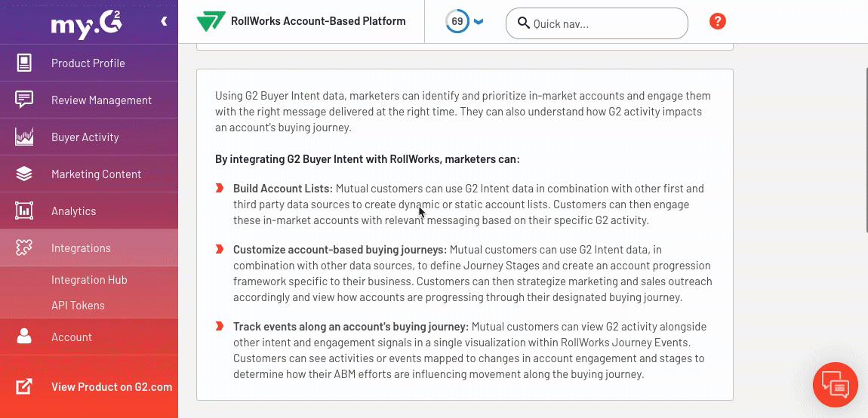Open the live chat widget button
868x418 pixels.
point(835,385)
